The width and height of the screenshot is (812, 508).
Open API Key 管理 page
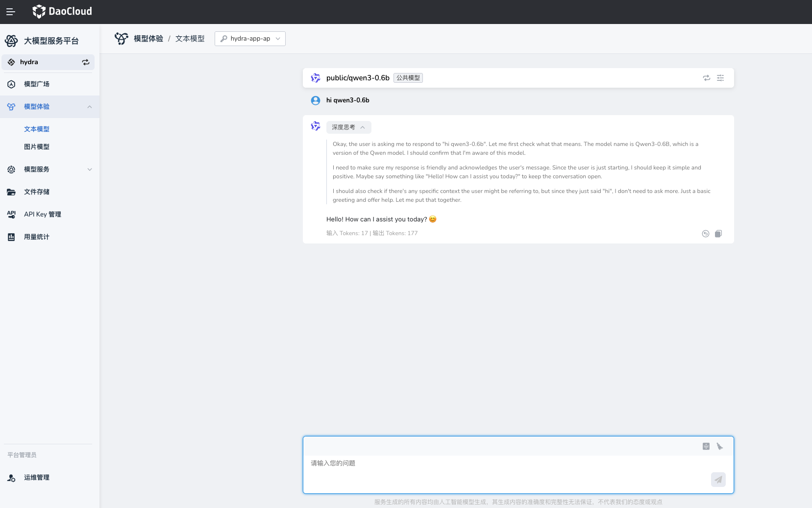pyautogui.click(x=43, y=215)
